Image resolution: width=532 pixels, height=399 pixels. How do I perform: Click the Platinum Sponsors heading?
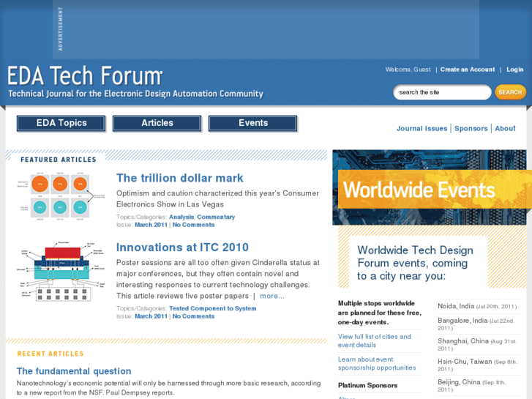(x=367, y=385)
